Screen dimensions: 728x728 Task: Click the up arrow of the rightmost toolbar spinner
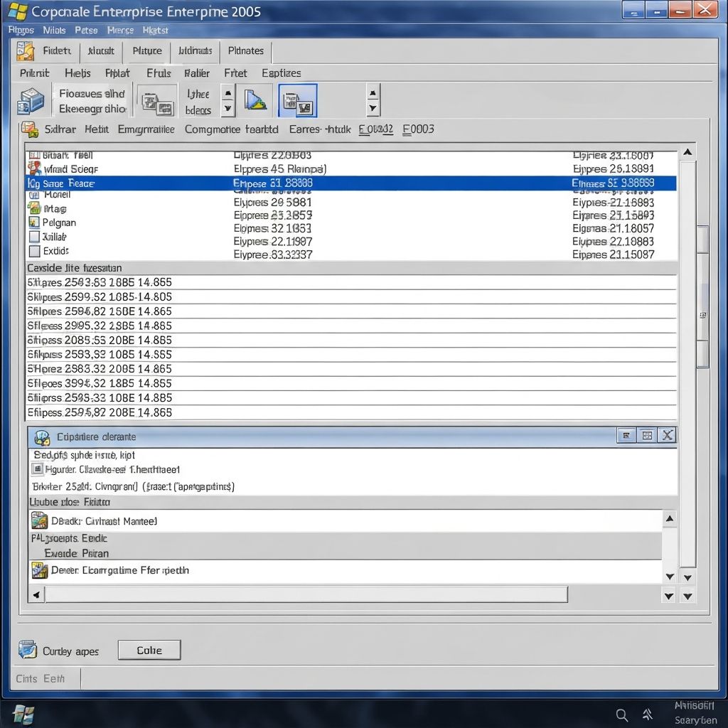pos(373,92)
